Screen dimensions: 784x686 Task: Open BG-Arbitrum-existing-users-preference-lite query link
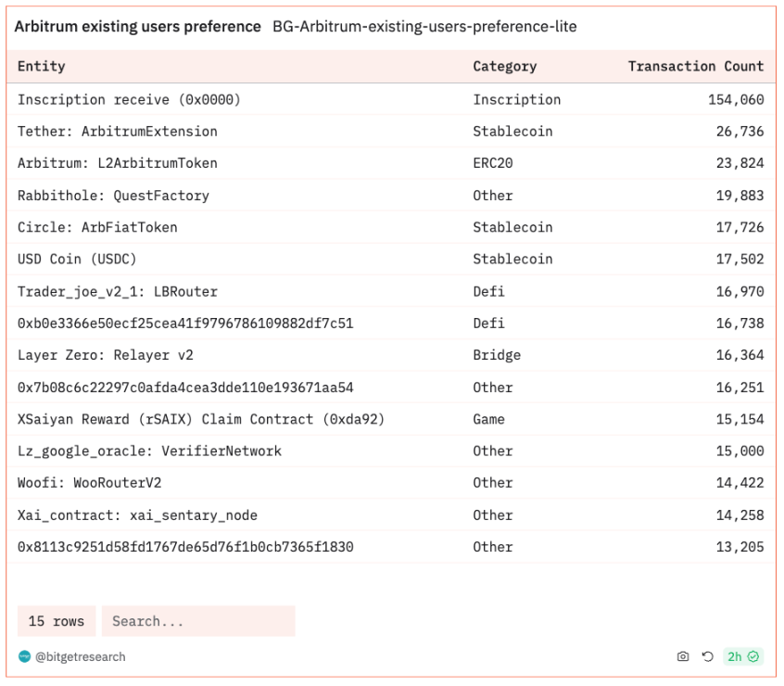(424, 27)
